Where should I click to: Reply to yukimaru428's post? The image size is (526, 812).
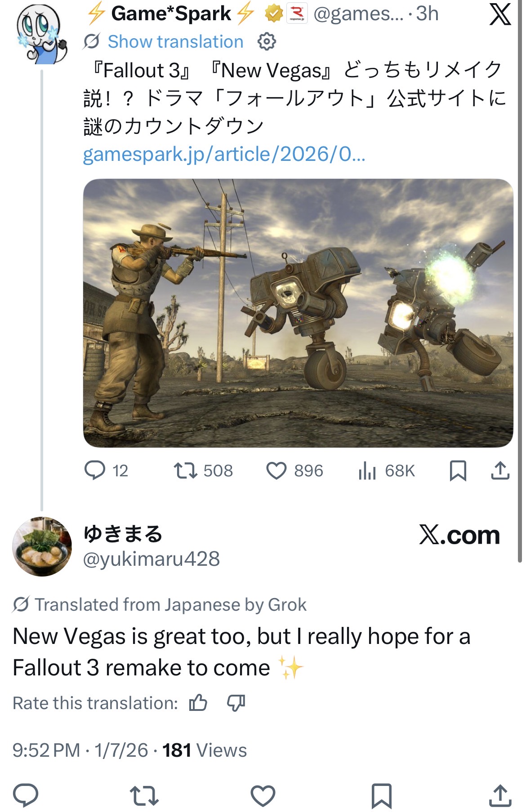(x=26, y=795)
